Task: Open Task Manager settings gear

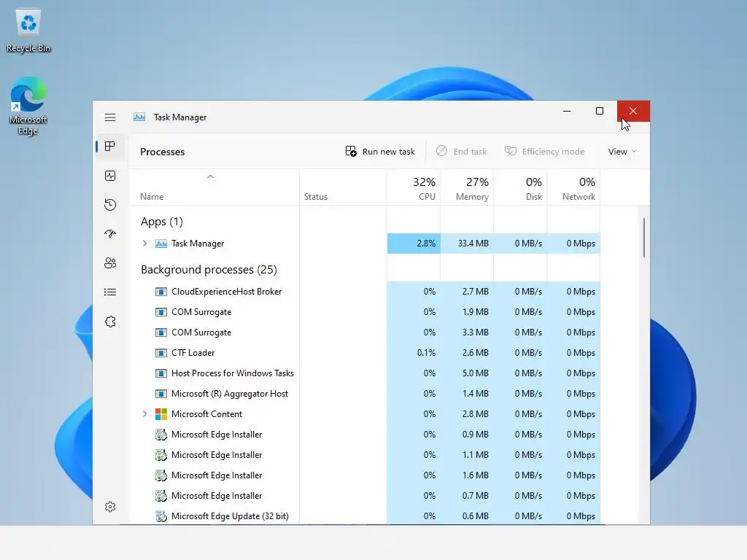Action: point(110,507)
